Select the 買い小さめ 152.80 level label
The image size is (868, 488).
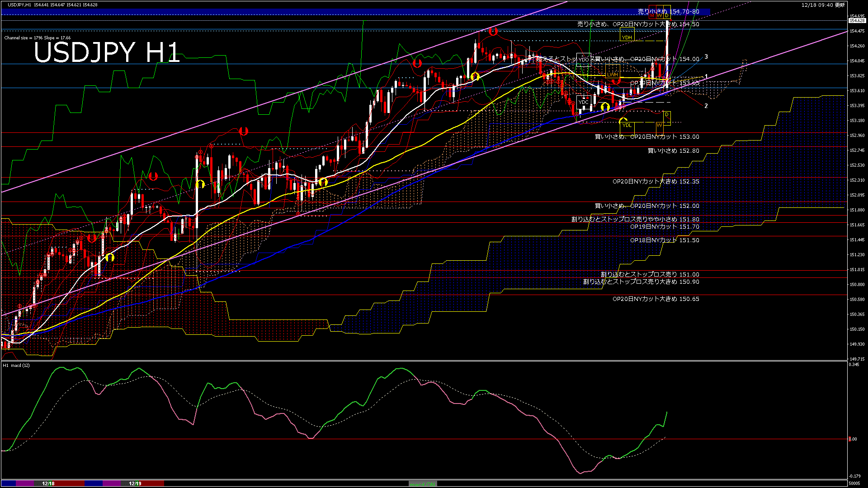click(x=673, y=151)
